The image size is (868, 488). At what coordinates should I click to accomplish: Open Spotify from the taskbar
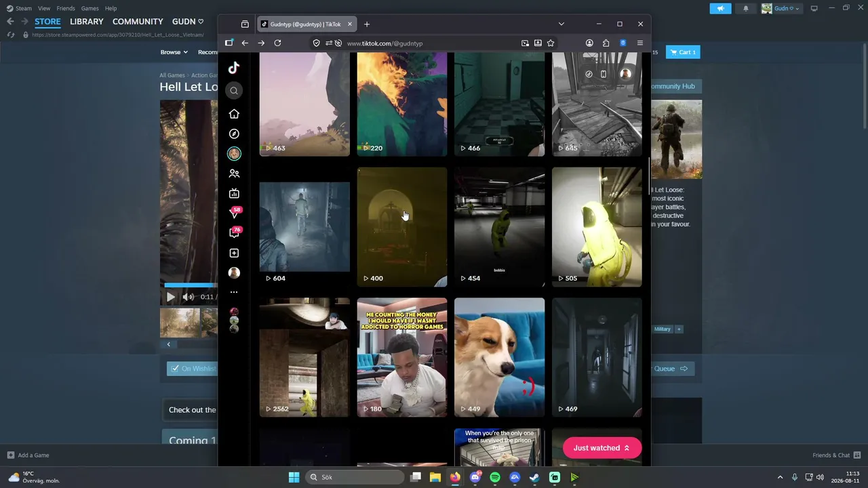[x=495, y=477]
